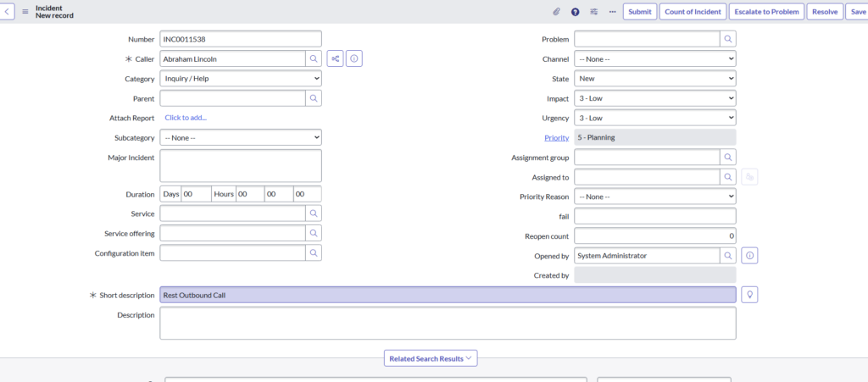Open the help question mark icon
The height and width of the screenshot is (382, 868).
click(x=576, y=12)
